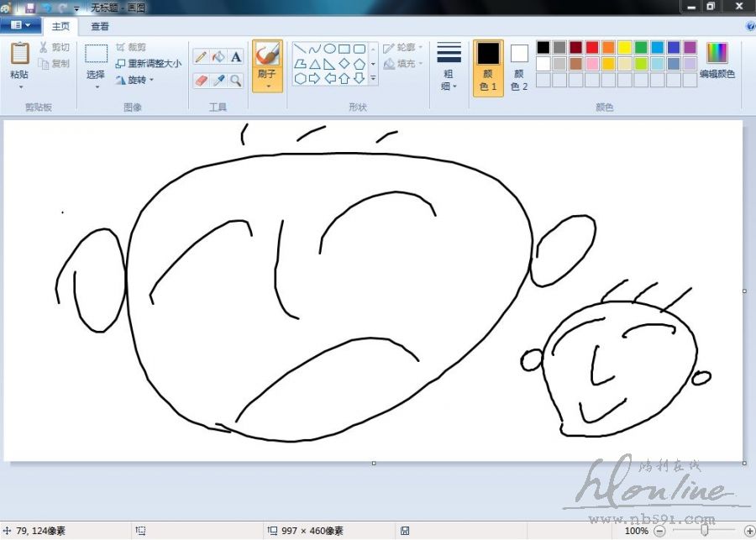The height and width of the screenshot is (540, 756).
Task: Open Edit colors (编辑颜色)
Action: point(717,60)
